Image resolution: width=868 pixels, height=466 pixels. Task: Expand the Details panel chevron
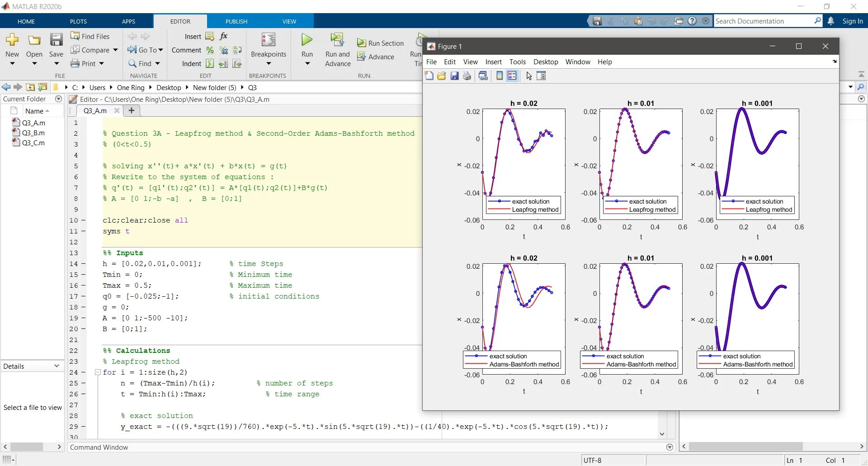pyautogui.click(x=57, y=366)
